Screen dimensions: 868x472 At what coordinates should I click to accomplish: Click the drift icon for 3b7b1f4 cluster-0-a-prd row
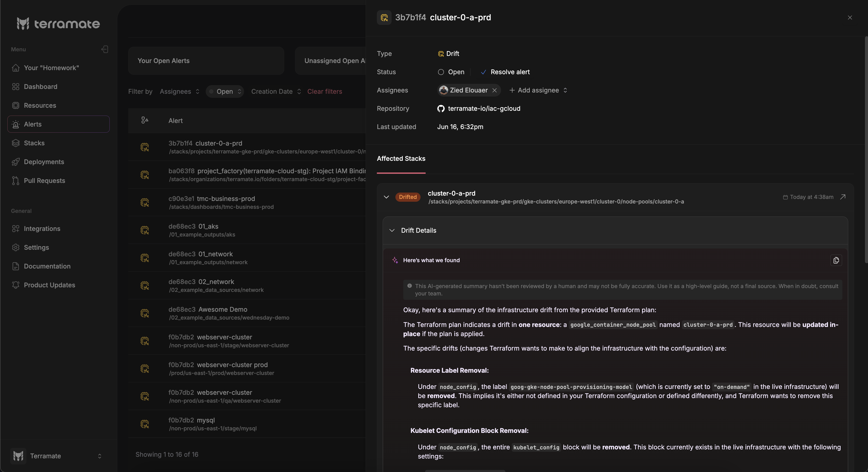[x=144, y=147]
